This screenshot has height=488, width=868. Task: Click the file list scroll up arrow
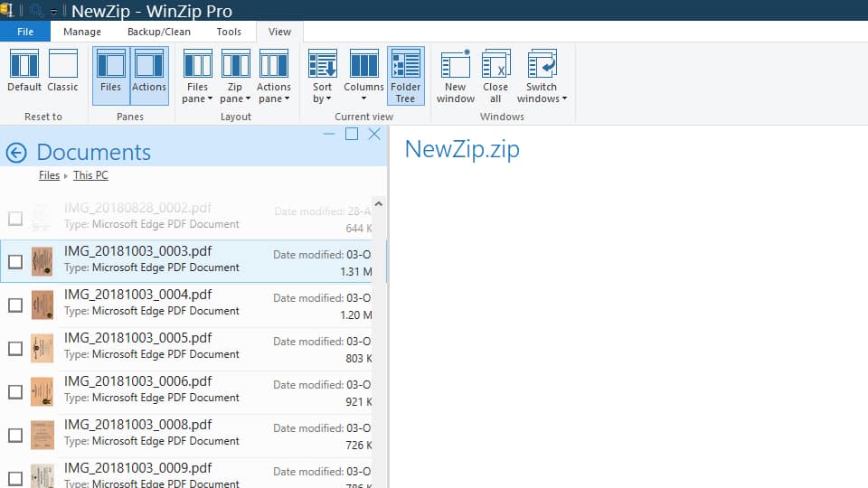pos(379,204)
